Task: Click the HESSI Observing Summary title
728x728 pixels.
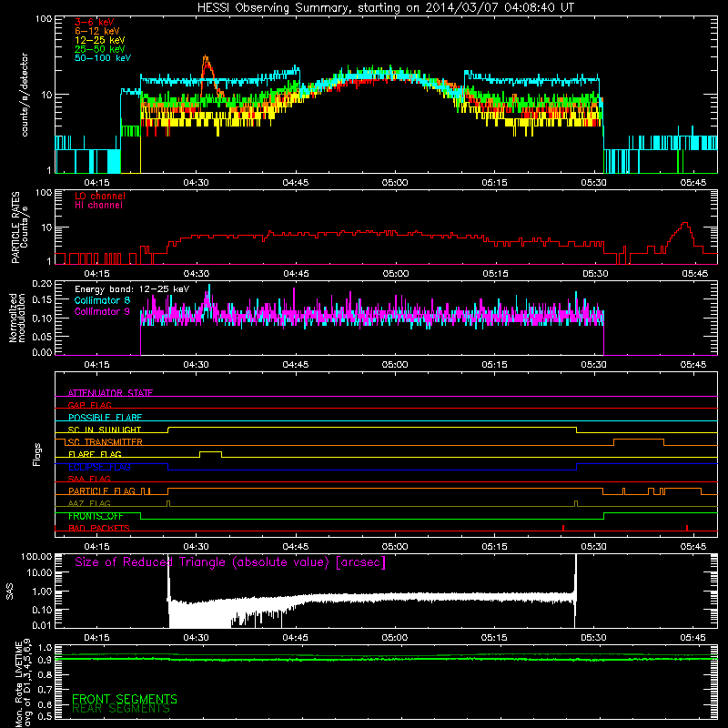Action: tap(385, 8)
